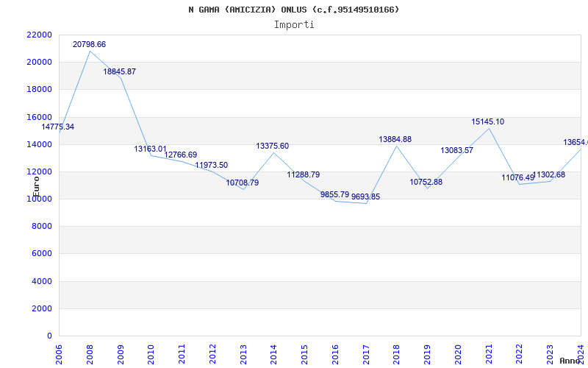Screen dimensions: 588x368
Task: Click the 13163.01 value label
Action: (x=151, y=149)
